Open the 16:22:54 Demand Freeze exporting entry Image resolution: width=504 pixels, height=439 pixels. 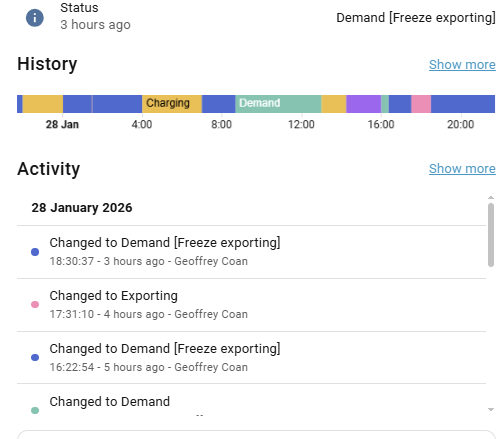pos(251,358)
